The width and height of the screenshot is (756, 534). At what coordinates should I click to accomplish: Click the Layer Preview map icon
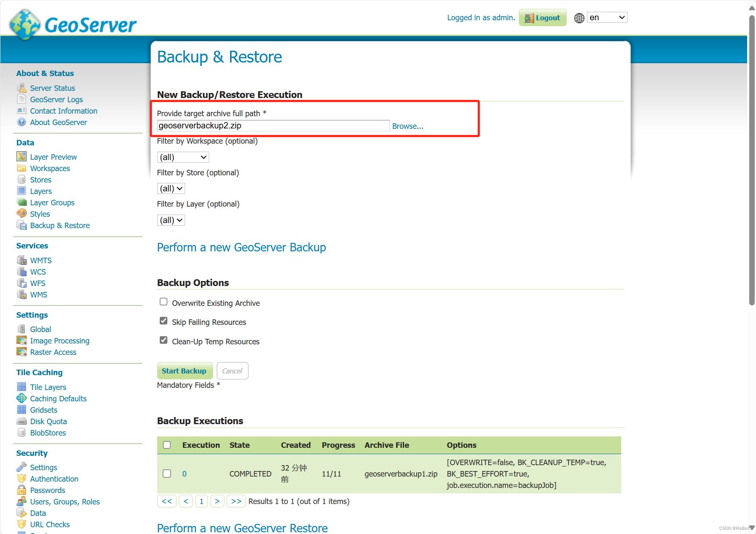(x=22, y=157)
